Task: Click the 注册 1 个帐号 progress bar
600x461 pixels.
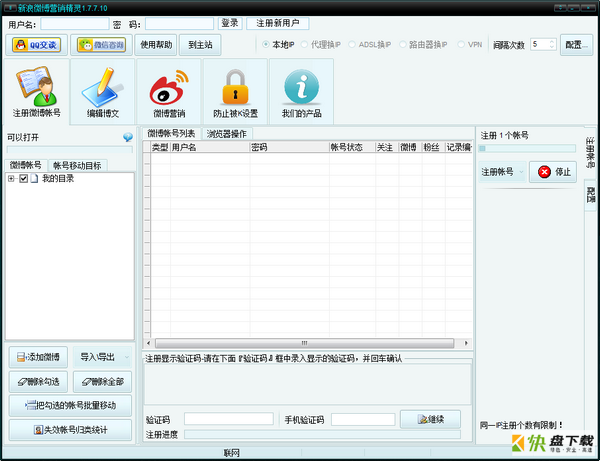Action: 527,148
